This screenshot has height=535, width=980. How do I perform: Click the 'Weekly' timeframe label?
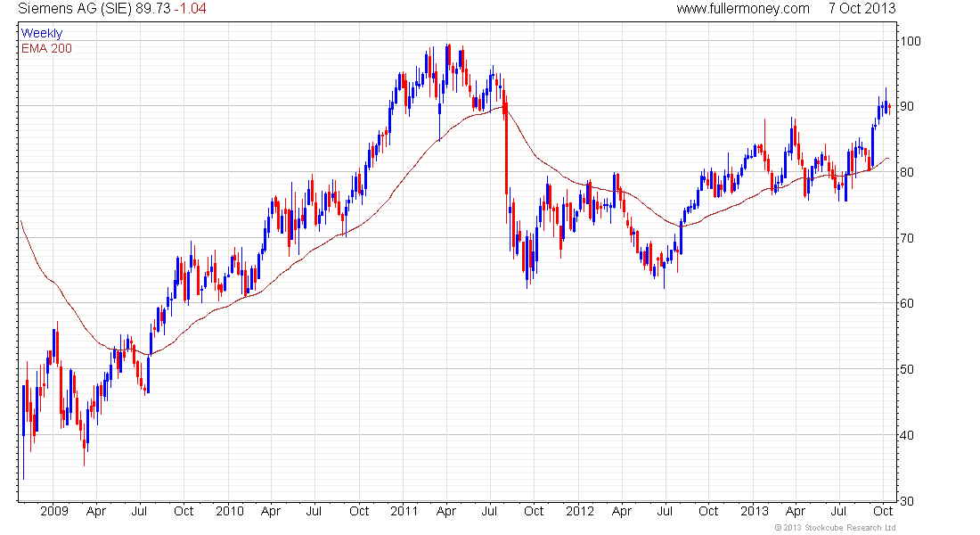[42, 33]
